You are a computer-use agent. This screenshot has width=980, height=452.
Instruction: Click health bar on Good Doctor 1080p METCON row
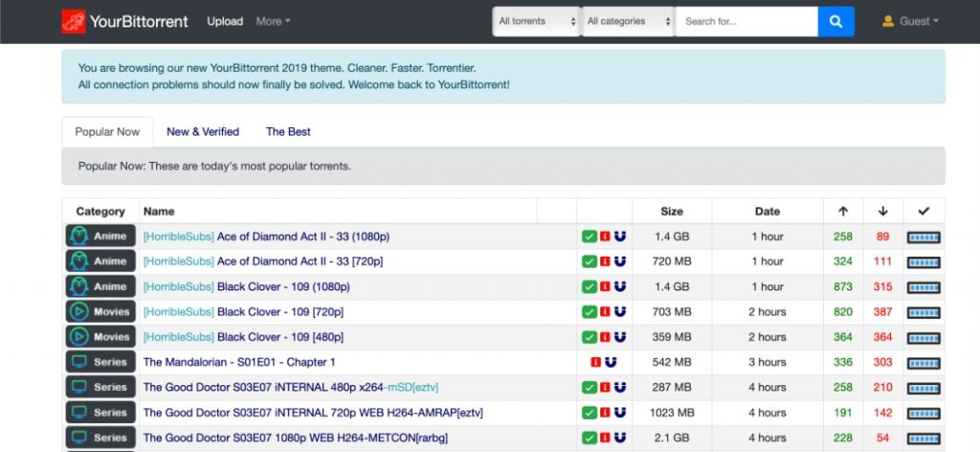924,439
